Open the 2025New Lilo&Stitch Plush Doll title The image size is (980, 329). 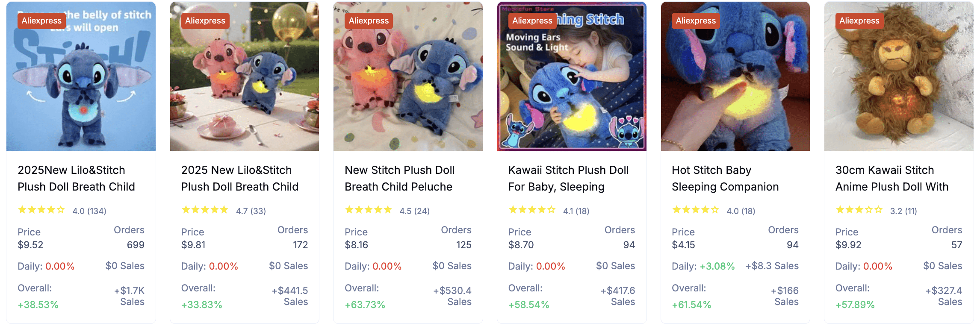point(77,178)
